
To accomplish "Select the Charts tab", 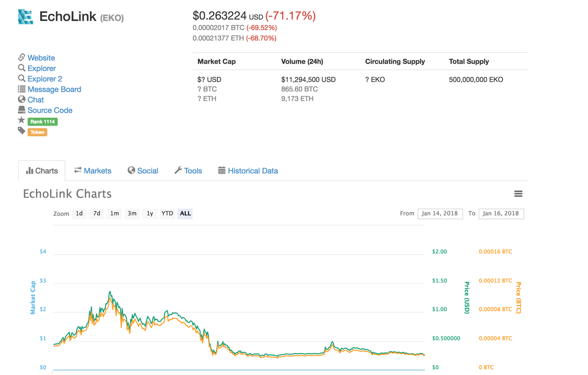I will coord(42,171).
